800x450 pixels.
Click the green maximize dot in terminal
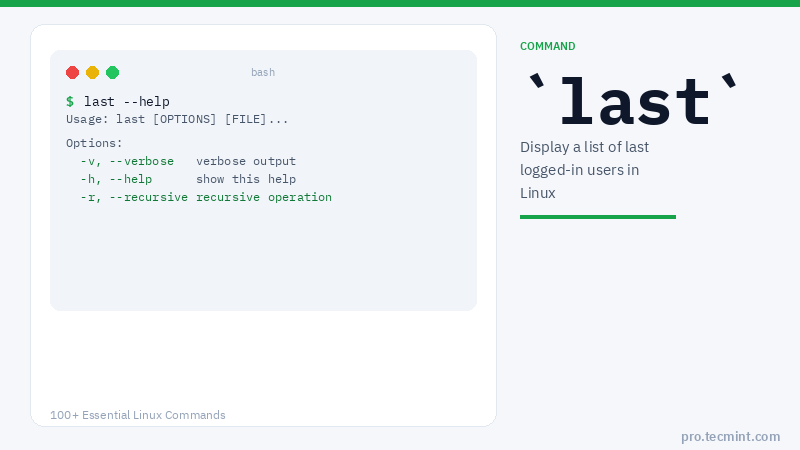112,72
